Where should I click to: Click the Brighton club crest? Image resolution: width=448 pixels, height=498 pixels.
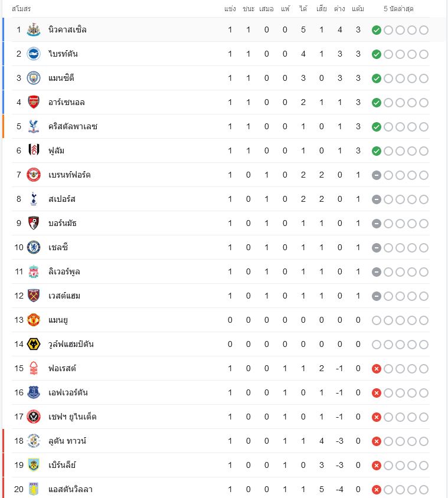pos(34,54)
